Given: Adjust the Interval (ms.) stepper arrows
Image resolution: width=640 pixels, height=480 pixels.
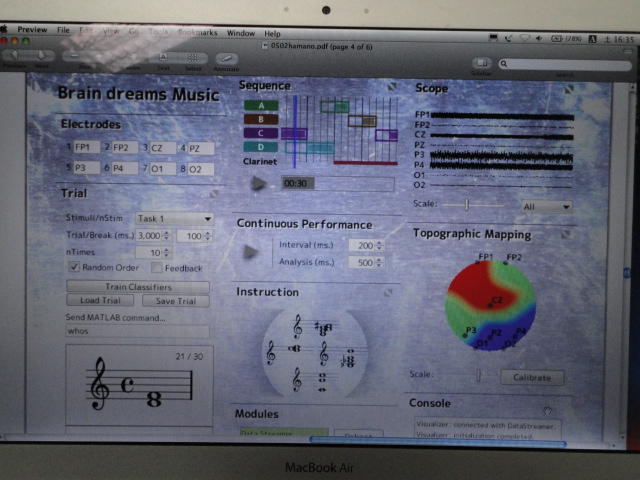Looking at the screenshot, I should coord(381,245).
